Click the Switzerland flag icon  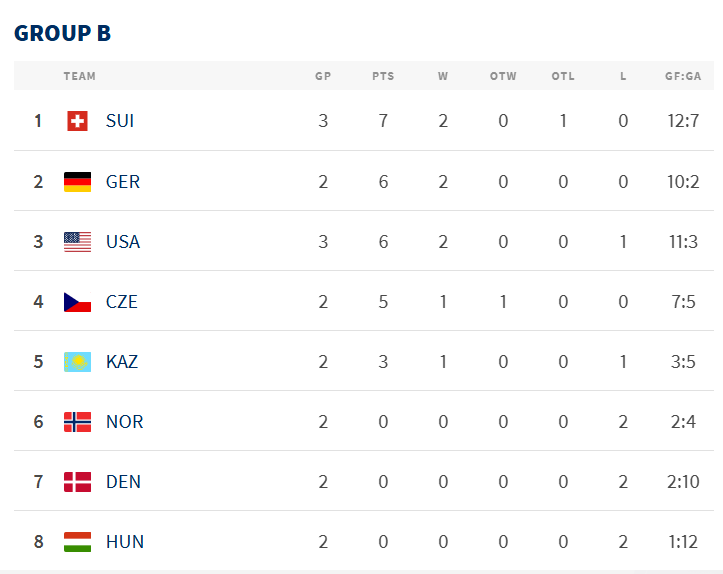pyautogui.click(x=77, y=121)
